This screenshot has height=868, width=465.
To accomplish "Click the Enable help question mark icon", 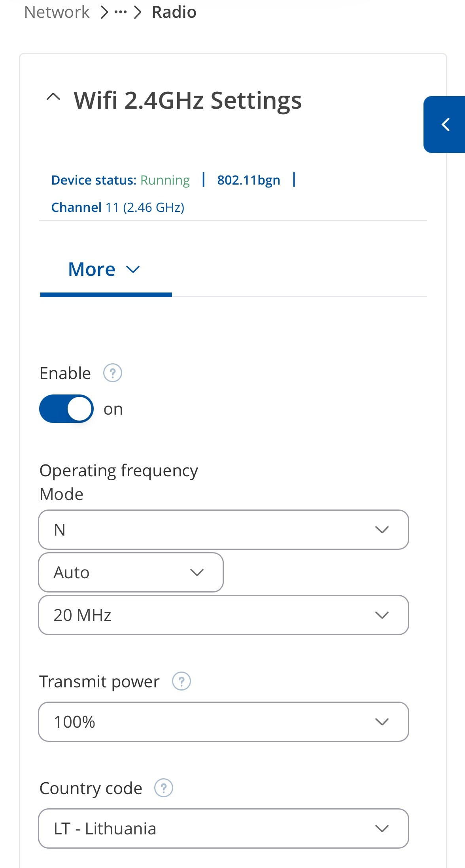I will [113, 373].
